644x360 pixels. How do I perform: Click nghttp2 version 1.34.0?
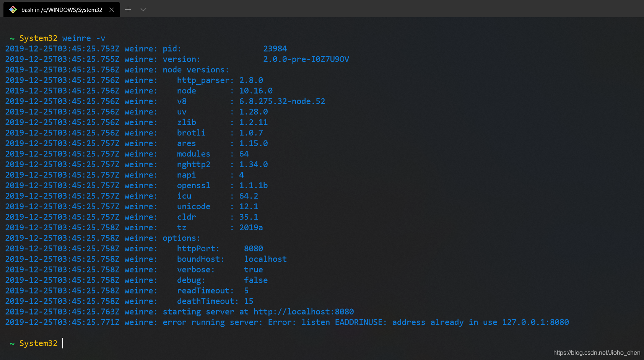(254, 165)
